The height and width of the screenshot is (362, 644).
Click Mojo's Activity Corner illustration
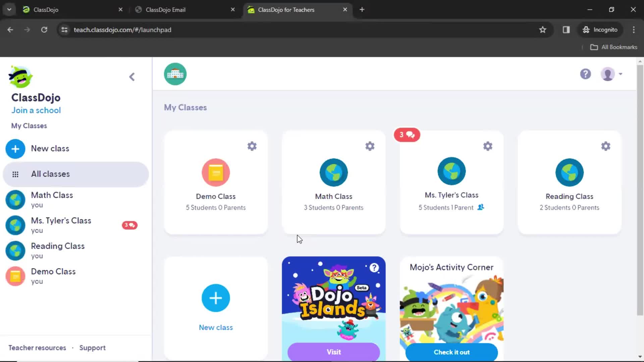[451, 308]
